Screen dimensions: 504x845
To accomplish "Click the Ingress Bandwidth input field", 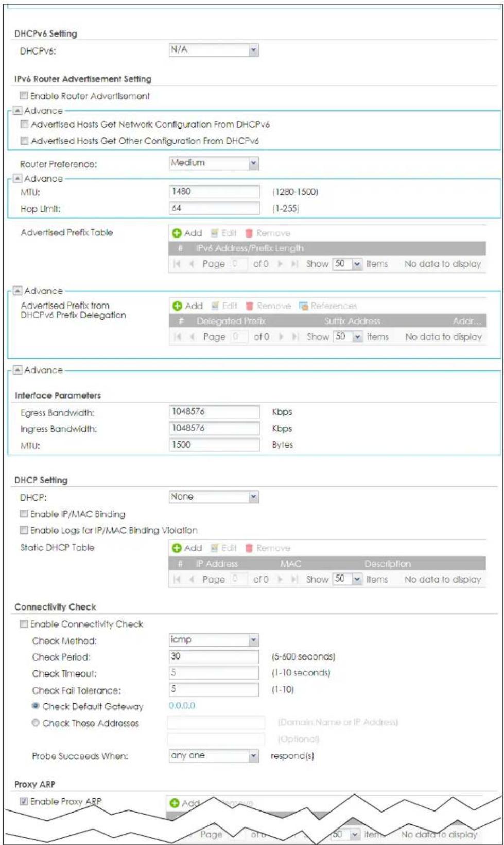I will tap(214, 428).
